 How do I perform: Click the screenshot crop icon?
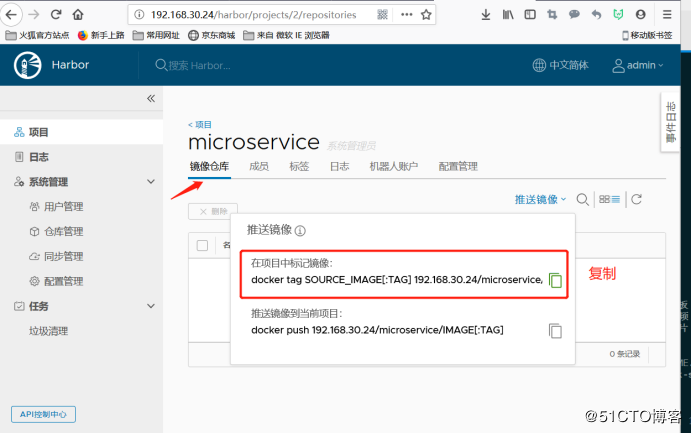552,15
